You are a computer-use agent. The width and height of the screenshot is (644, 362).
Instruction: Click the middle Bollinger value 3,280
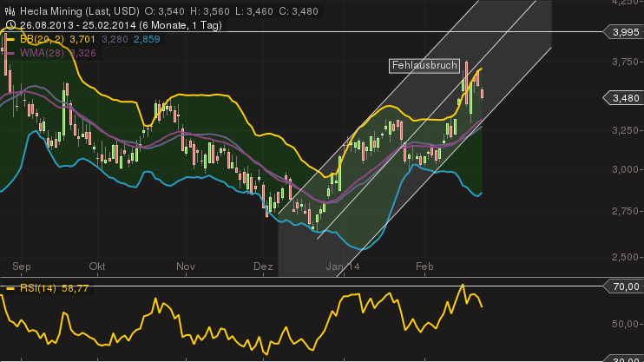(x=115, y=39)
